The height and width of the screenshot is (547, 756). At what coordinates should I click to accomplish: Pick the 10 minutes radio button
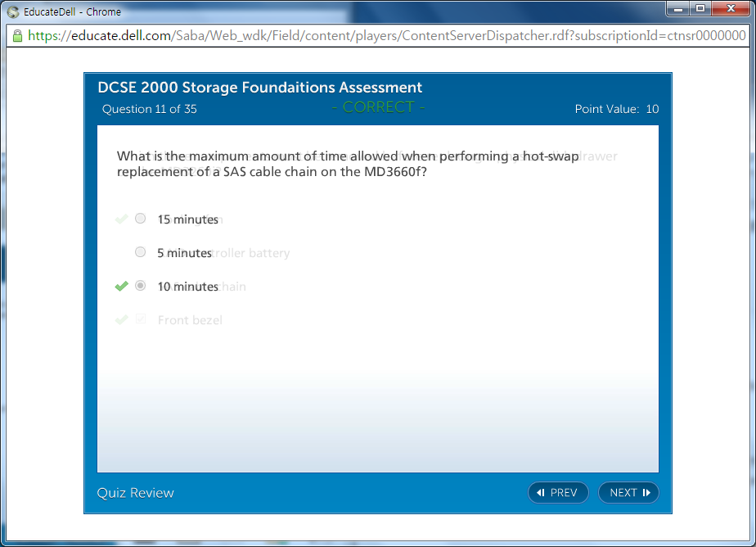141,286
